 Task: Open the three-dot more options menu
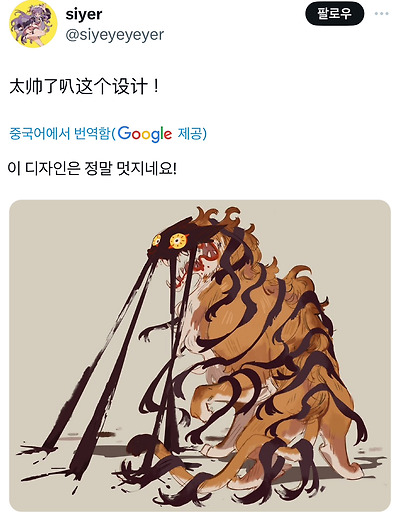382,14
